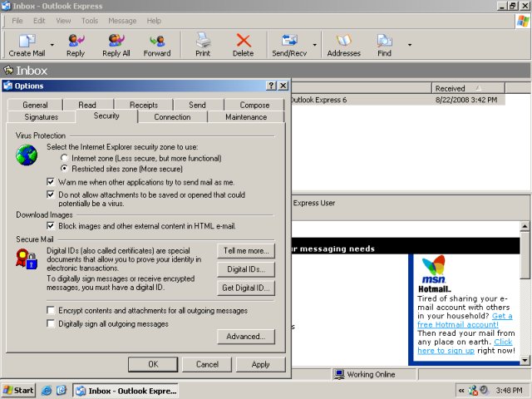Click the Print toolbar icon
532x399 pixels.
point(203,41)
